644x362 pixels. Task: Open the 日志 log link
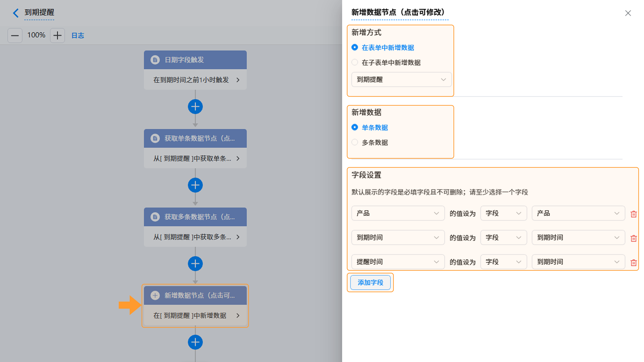pos(78,36)
